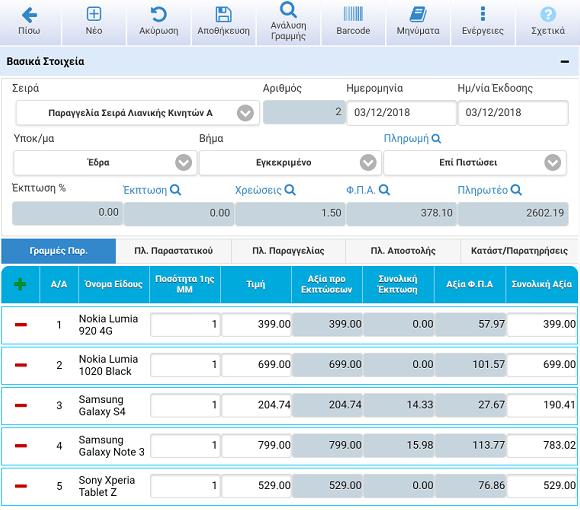Select the Samsung Galaxy Note 3 name

[x=111, y=446]
